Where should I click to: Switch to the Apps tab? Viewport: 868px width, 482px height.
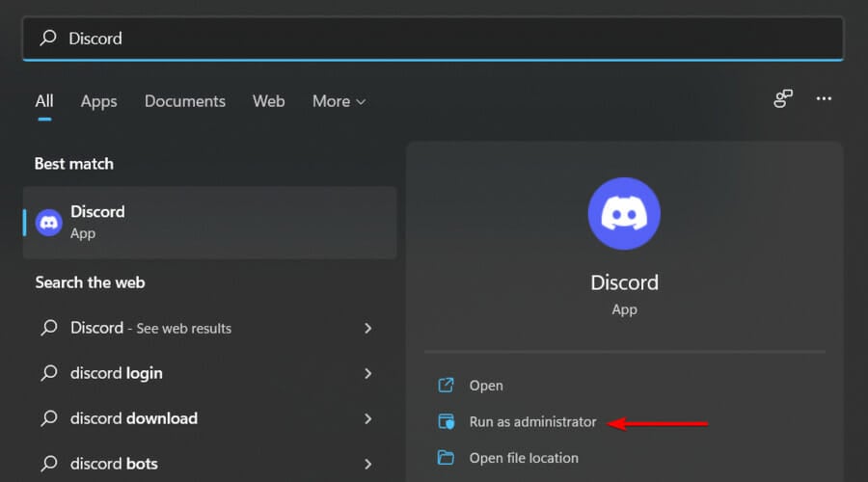click(98, 101)
